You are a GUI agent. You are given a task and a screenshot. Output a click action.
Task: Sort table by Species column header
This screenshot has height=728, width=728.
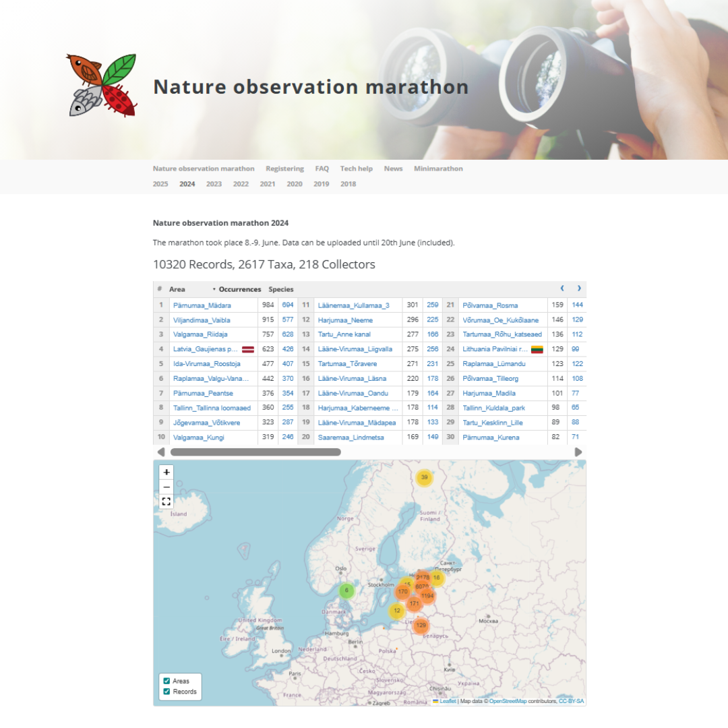click(x=281, y=289)
